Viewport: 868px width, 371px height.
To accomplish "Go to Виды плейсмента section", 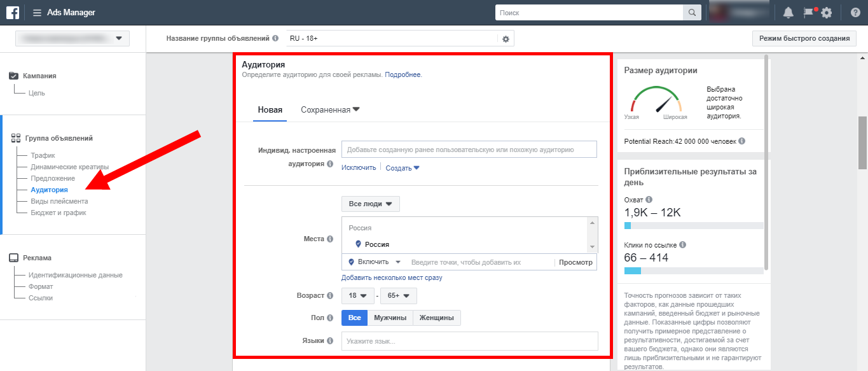I will (x=60, y=201).
